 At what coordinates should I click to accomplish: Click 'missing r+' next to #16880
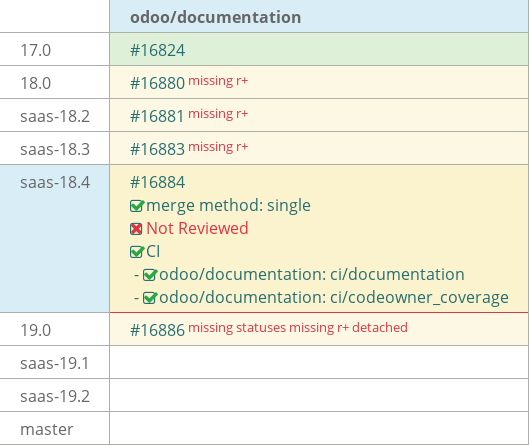click(x=218, y=81)
